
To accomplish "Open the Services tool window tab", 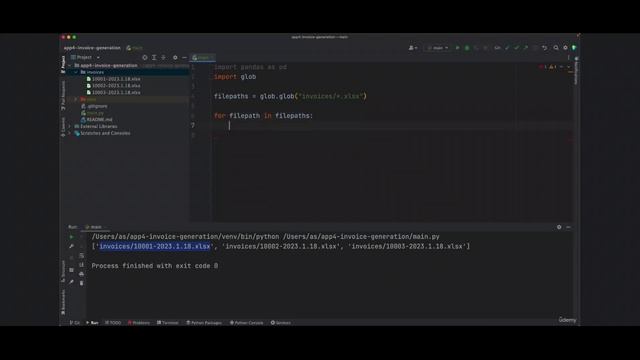I will (281, 322).
